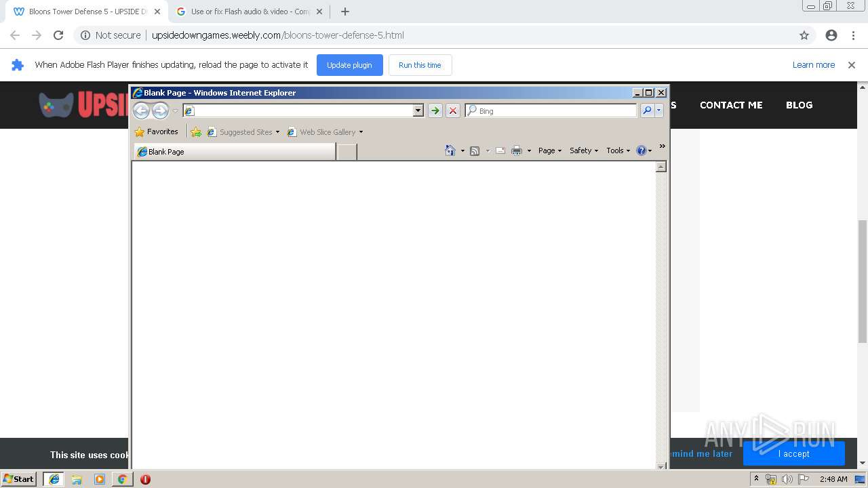Image resolution: width=868 pixels, height=488 pixels.
Task: Click Learn more link in infobar
Action: (x=814, y=65)
